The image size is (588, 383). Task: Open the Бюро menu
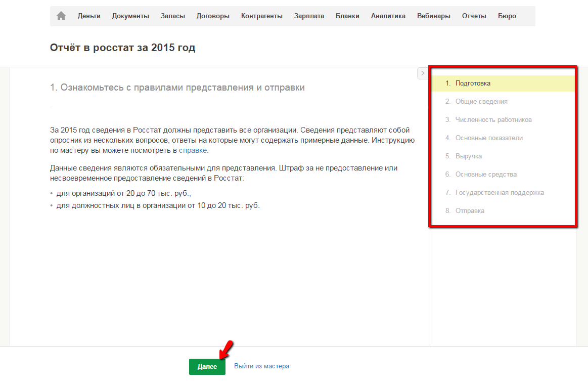tap(507, 16)
